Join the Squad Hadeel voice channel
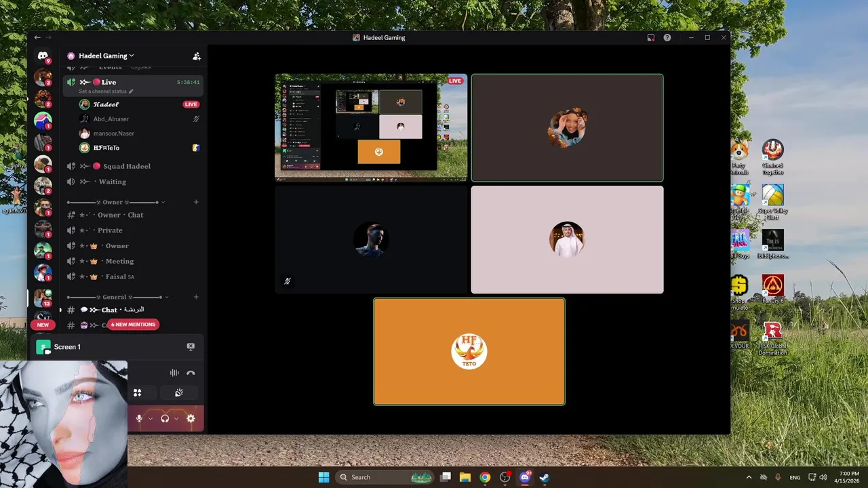Image resolution: width=868 pixels, height=488 pixels. click(133, 166)
